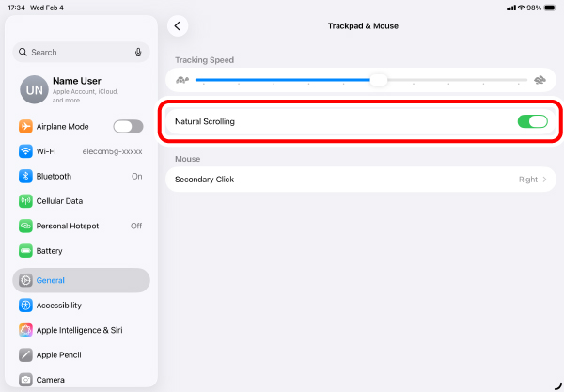Viewport: 564px width, 392px height.
Task: Tap the microphone icon in the search bar
Action: point(138,52)
